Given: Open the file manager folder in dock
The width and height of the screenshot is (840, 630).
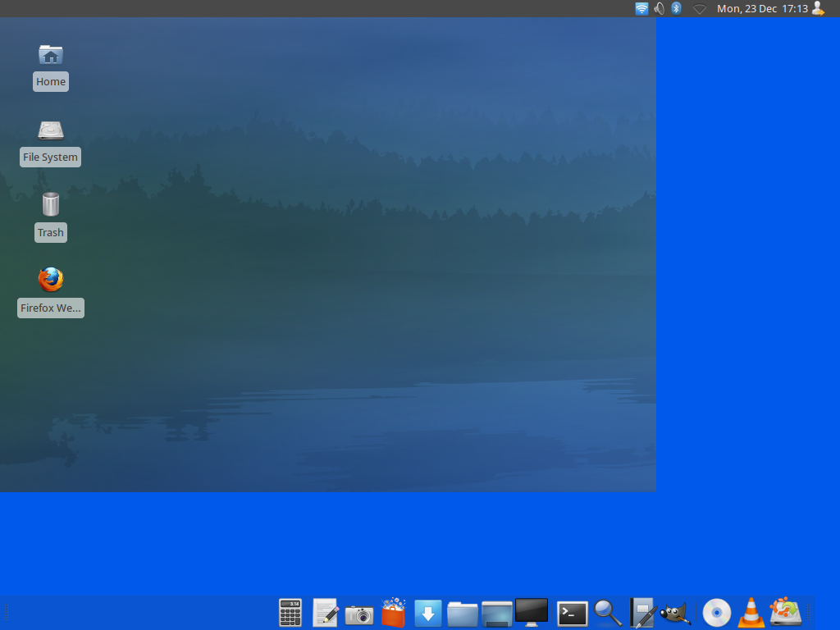Looking at the screenshot, I should [463, 614].
